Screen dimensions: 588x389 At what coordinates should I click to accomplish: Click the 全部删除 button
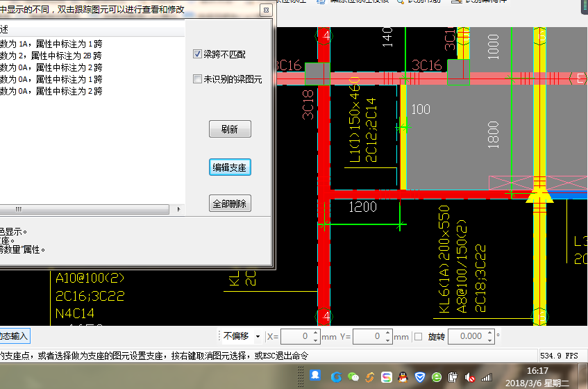click(x=230, y=204)
